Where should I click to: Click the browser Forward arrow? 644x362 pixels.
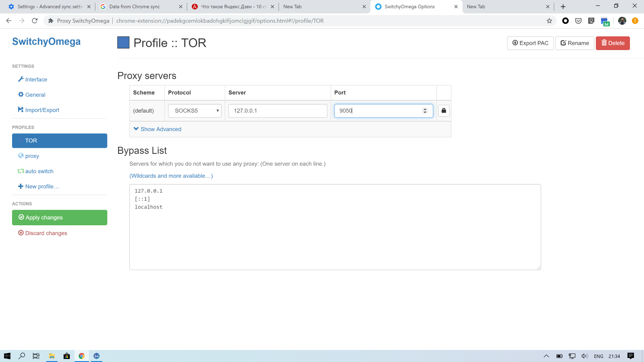point(22,21)
